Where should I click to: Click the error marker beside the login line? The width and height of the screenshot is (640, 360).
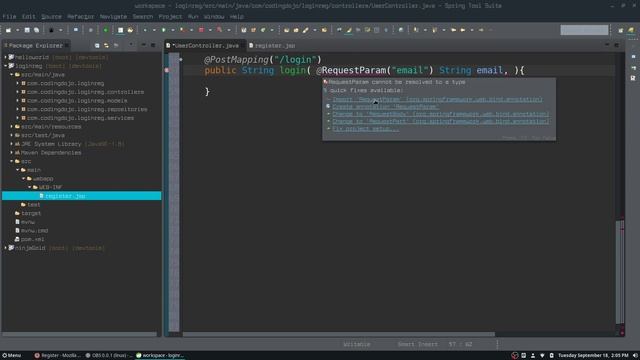(x=167, y=70)
